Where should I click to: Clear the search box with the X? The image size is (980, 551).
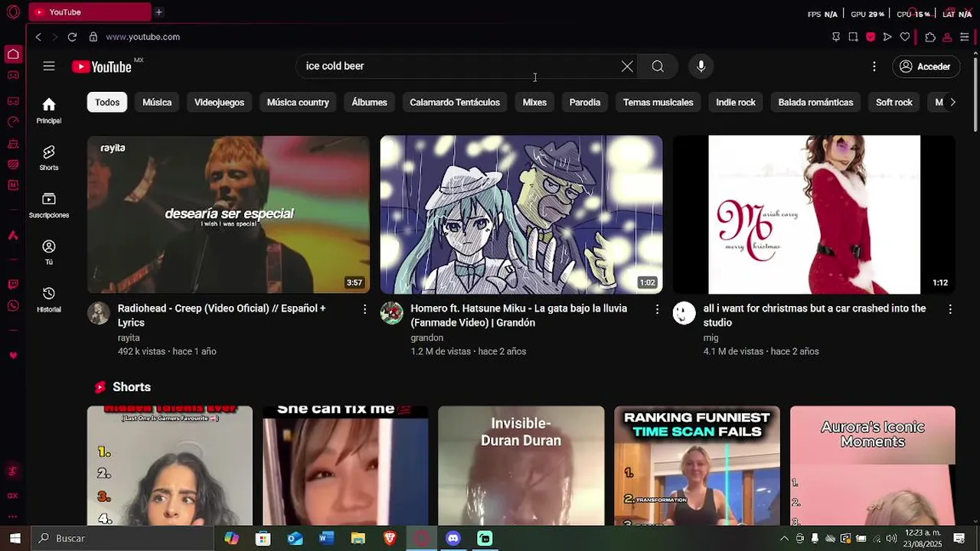pos(627,67)
